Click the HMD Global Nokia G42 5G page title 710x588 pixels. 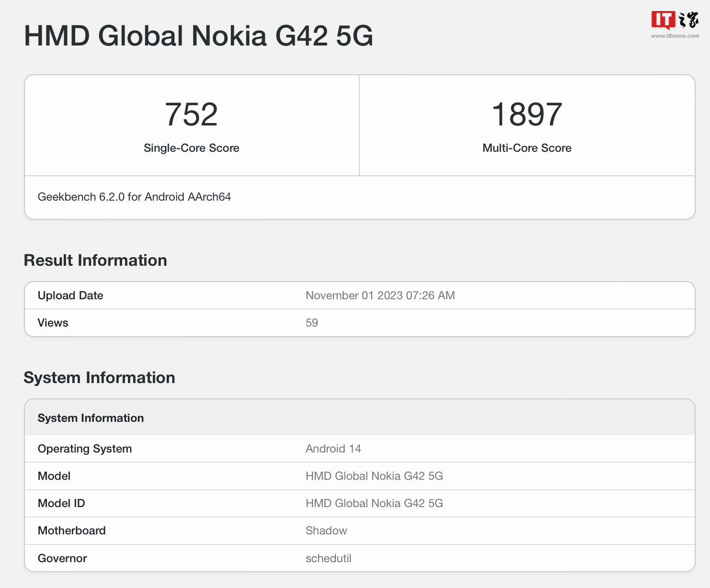[198, 36]
